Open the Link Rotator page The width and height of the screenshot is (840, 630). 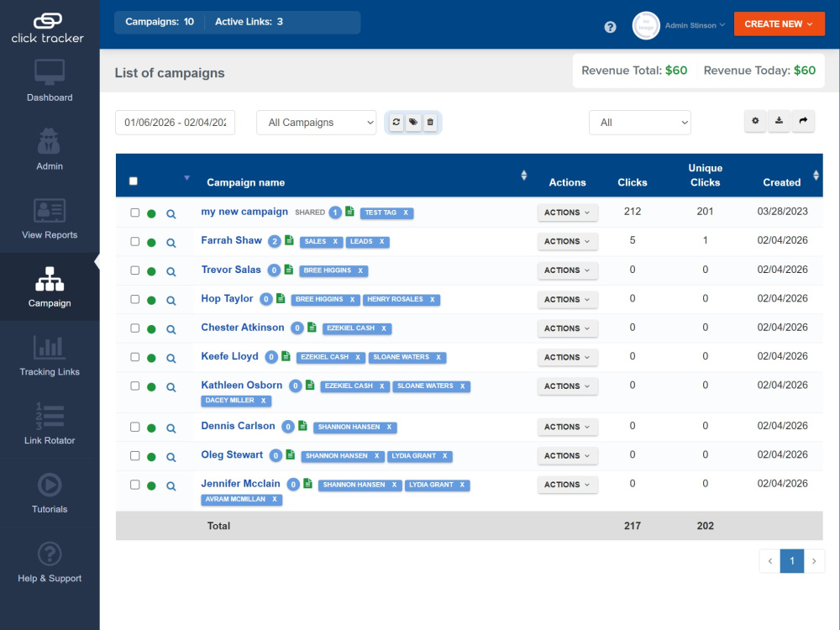click(50, 423)
